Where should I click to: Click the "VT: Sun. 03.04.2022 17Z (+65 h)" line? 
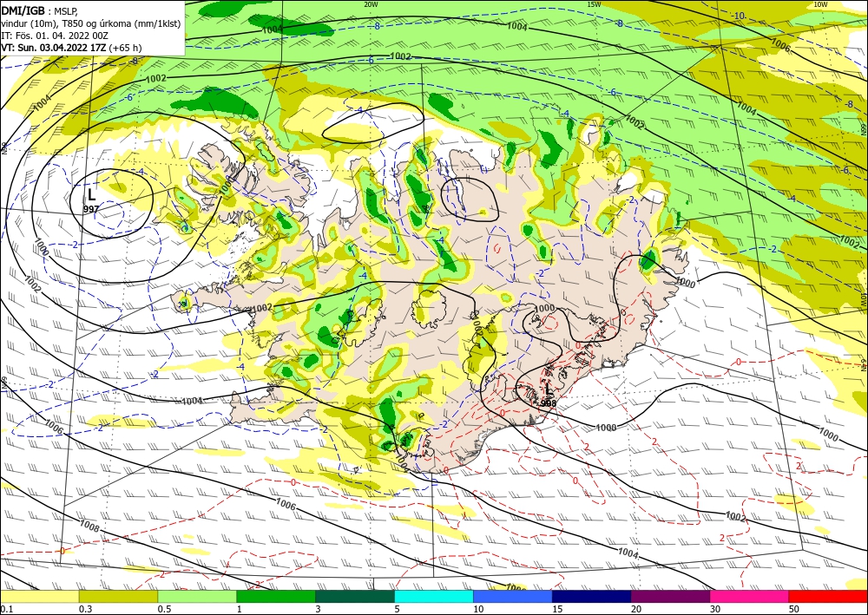pyautogui.click(x=71, y=48)
